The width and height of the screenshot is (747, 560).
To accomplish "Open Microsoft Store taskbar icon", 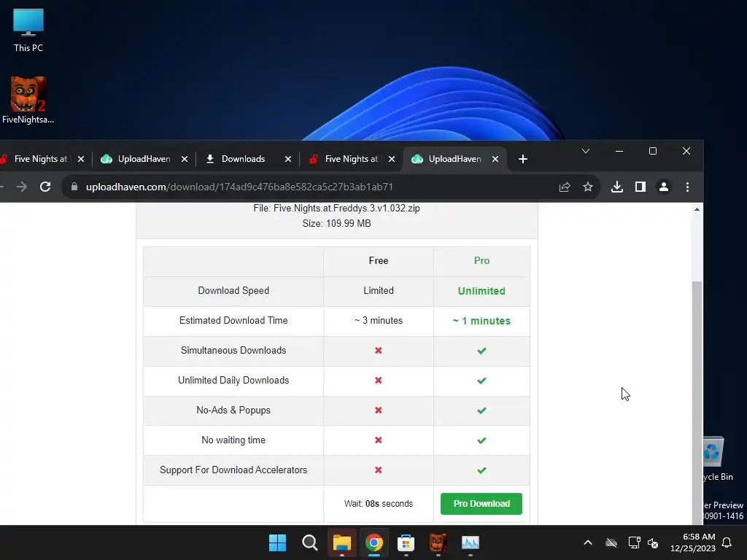I will 406,542.
